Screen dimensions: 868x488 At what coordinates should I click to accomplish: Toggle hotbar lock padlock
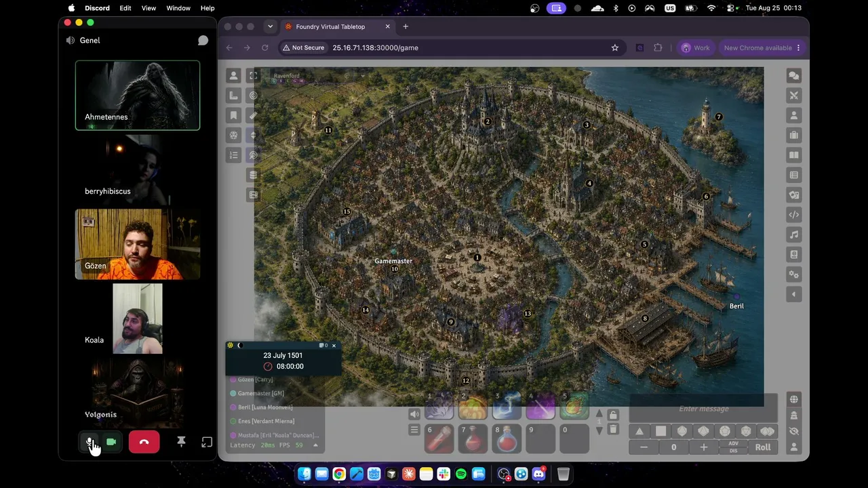(613, 415)
